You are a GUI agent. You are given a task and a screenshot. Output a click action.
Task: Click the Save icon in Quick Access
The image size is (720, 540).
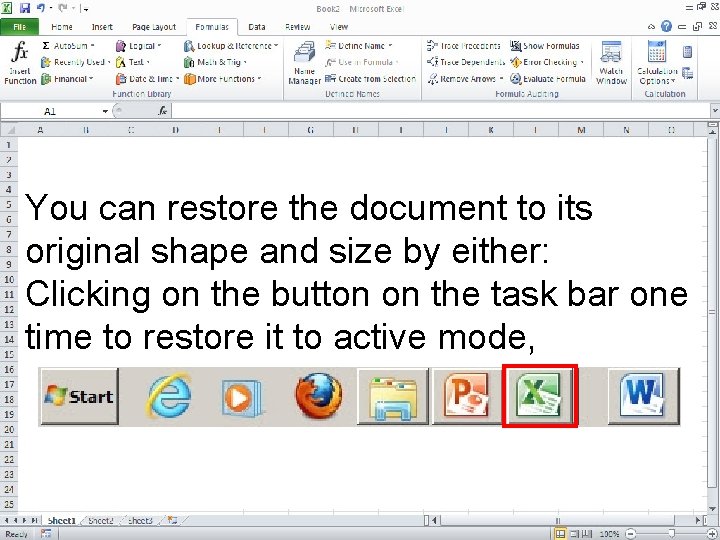pyautogui.click(x=25, y=8)
